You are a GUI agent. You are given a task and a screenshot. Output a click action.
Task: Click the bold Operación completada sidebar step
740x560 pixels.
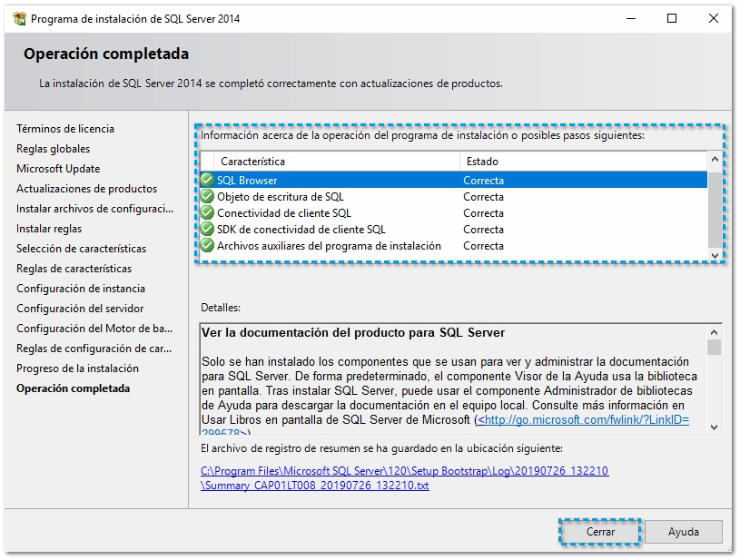point(74,388)
